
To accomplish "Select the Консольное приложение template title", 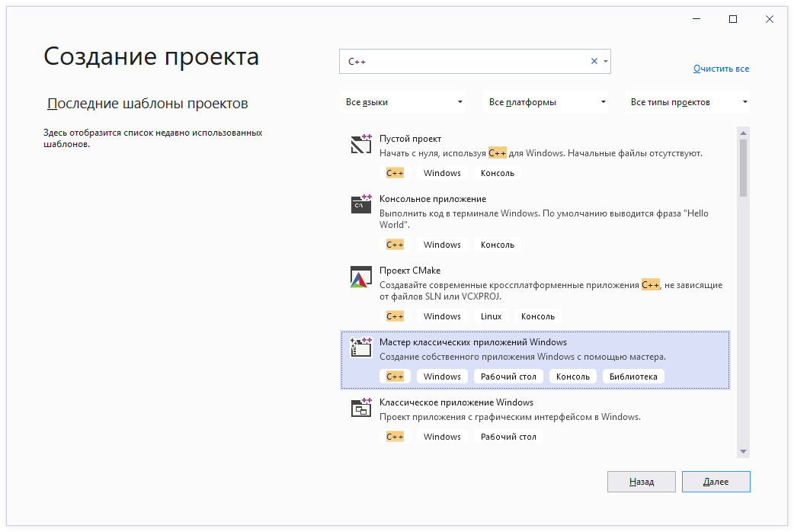I will tap(432, 199).
